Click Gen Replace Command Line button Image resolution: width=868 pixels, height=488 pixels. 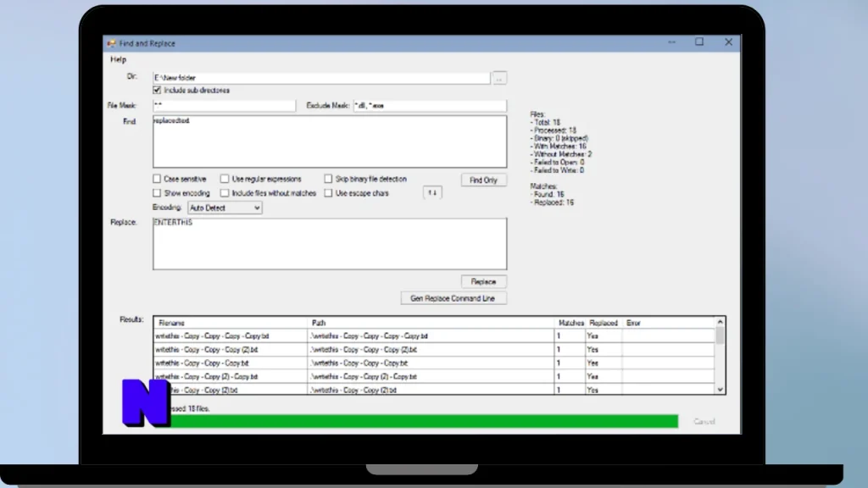point(453,298)
